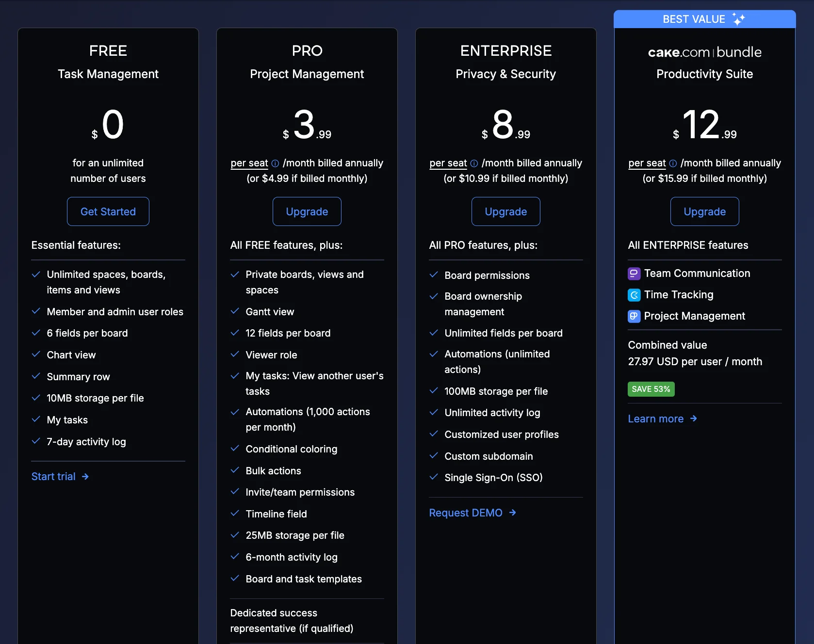Viewport: 814px width, 644px height.
Task: Click the info icon next to PRO per seat
Action: [x=275, y=163]
